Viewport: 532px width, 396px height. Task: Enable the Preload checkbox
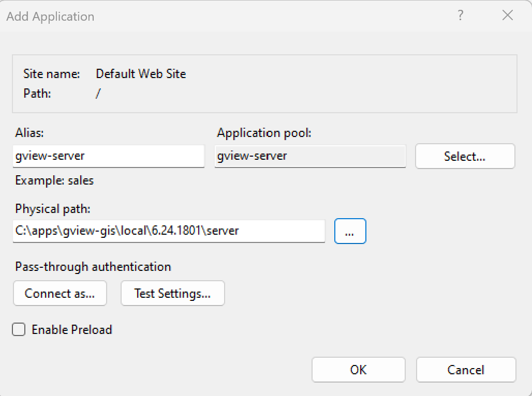point(19,329)
